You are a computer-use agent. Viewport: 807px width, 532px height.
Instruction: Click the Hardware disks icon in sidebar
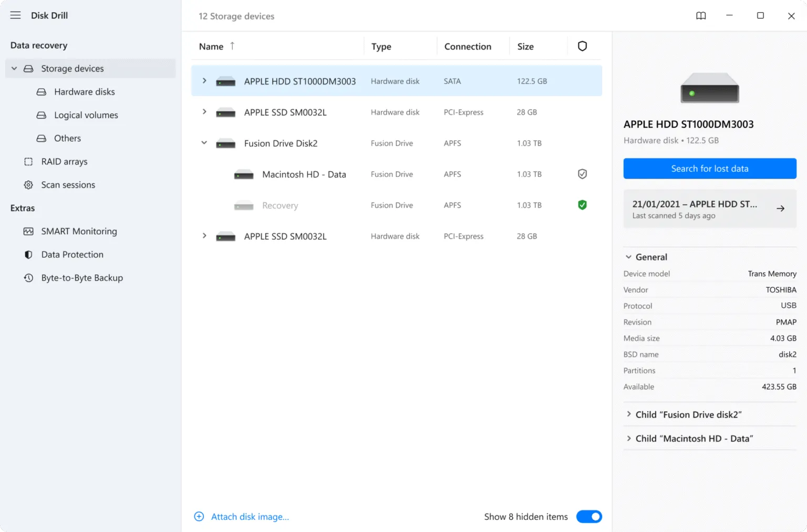pyautogui.click(x=41, y=91)
